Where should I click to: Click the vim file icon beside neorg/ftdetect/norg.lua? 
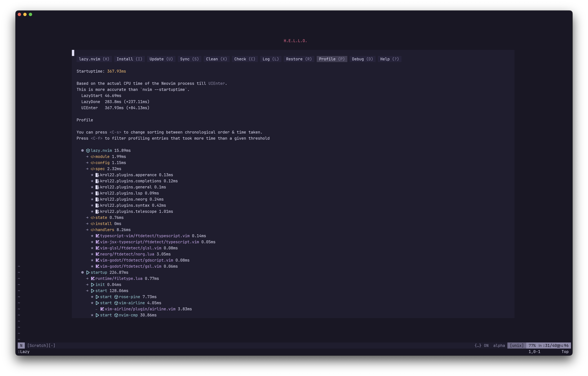97,254
